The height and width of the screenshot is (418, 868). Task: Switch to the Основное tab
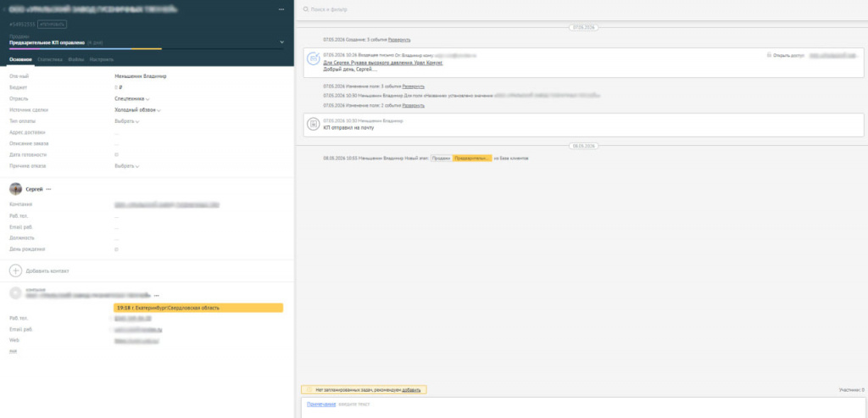click(20, 59)
